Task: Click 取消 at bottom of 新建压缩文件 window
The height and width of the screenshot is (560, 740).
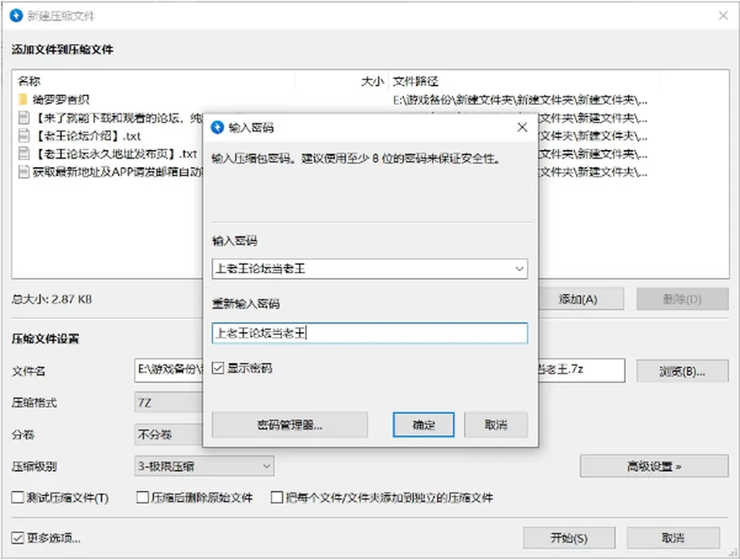Action: click(x=674, y=538)
